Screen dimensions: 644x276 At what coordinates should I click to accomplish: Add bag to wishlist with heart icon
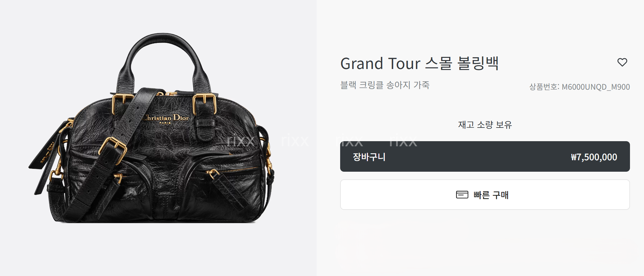click(622, 62)
